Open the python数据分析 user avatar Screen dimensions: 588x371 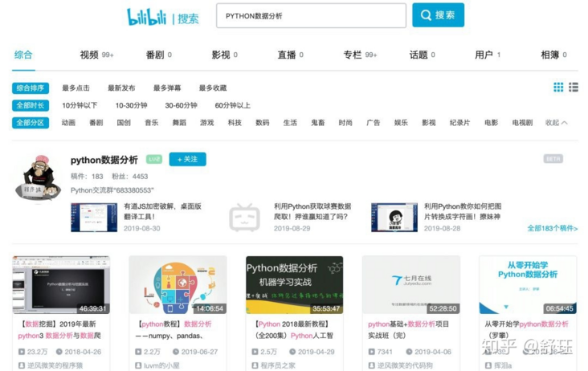pos(39,177)
